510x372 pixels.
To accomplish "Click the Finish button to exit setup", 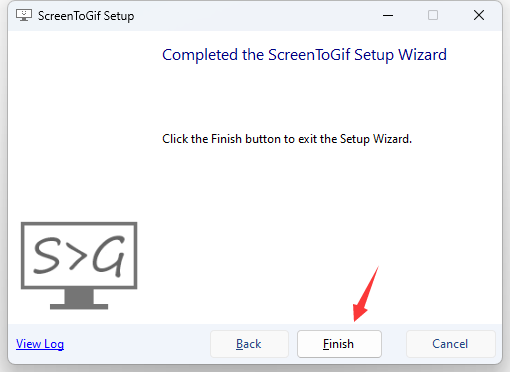I will pos(339,344).
